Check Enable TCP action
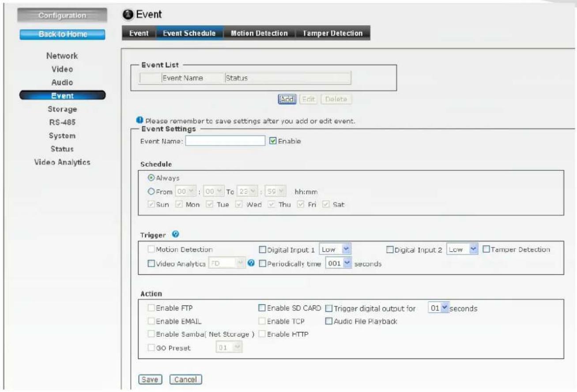Screen dimensions: 577x392 (x=262, y=321)
